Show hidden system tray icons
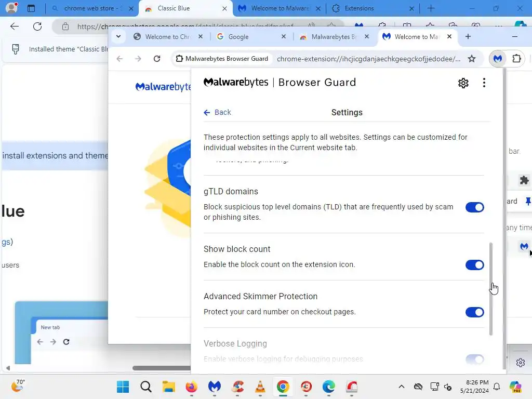The image size is (532, 399). [402, 387]
